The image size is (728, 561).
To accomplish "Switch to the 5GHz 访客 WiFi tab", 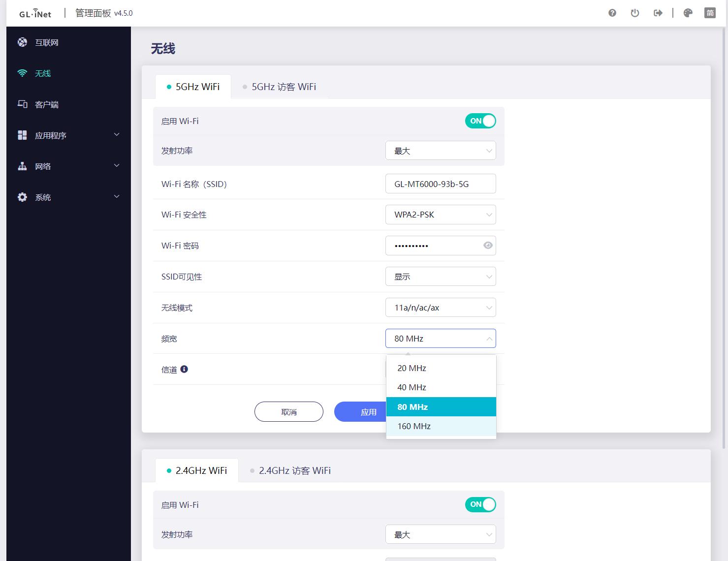I will click(x=284, y=87).
